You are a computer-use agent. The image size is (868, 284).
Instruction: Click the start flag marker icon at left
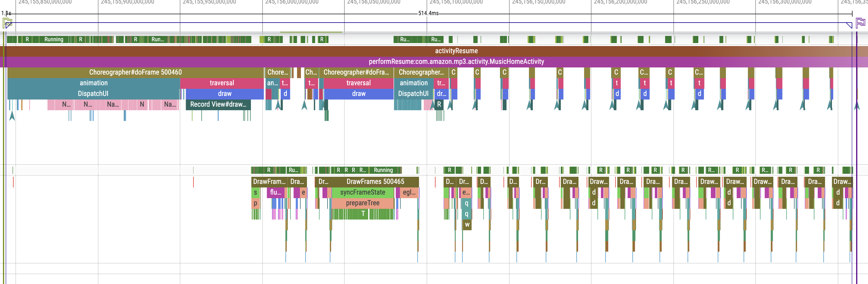point(7,23)
